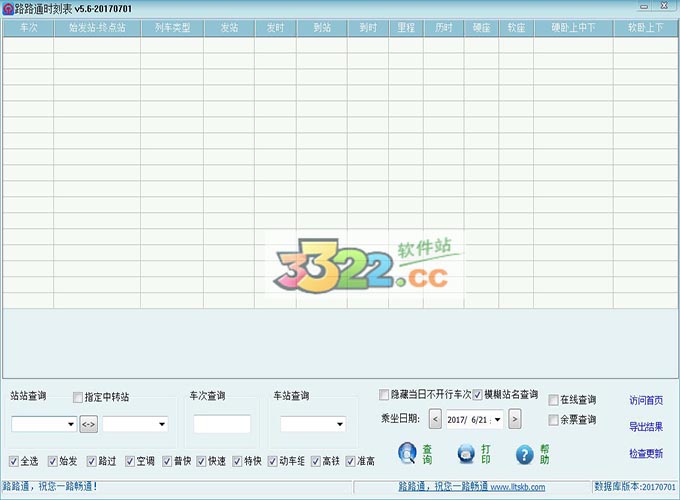Screen dimensions: 680x500
Task: Click the 帮助 button label
Action: [545, 454]
